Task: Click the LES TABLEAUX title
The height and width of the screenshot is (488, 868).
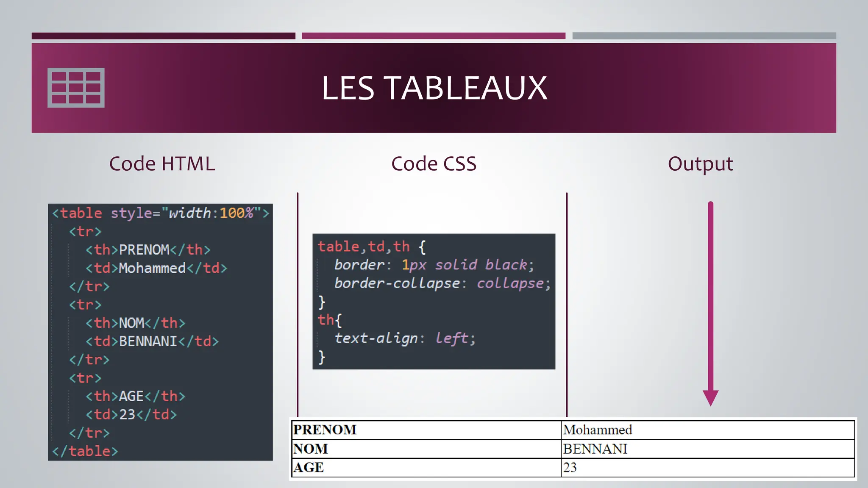Action: (x=434, y=88)
